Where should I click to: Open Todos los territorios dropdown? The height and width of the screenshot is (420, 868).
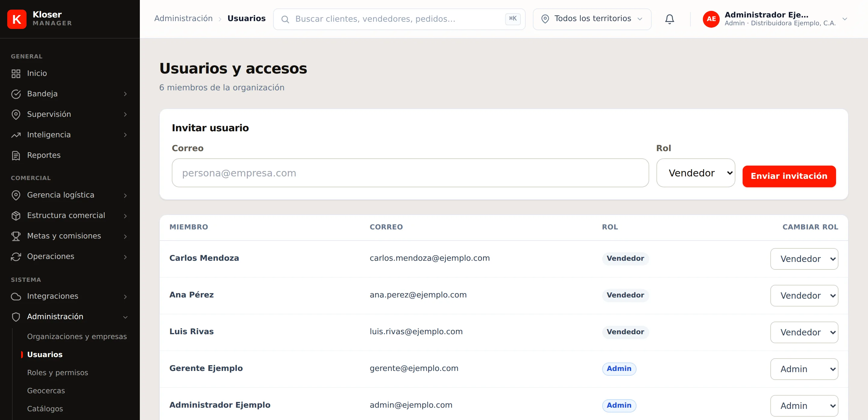(x=592, y=19)
